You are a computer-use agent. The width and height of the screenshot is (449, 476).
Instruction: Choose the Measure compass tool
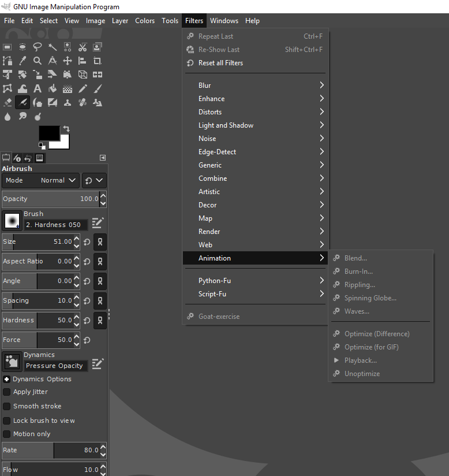[x=53, y=61]
